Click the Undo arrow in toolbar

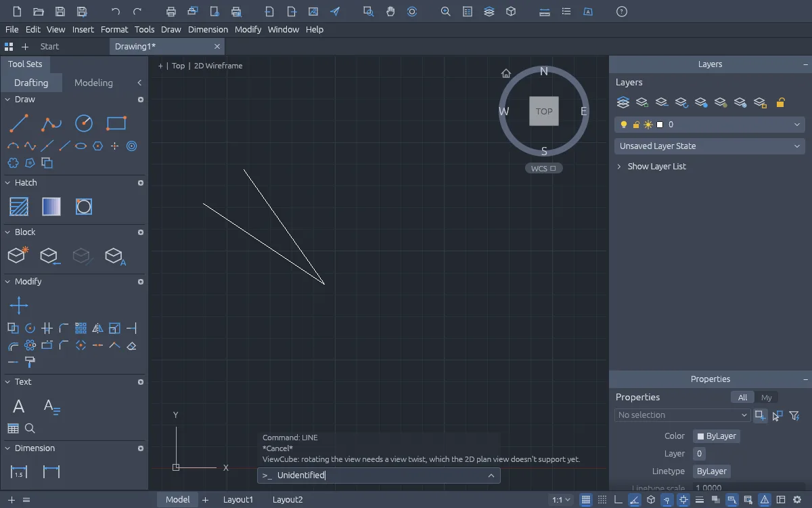click(x=116, y=12)
